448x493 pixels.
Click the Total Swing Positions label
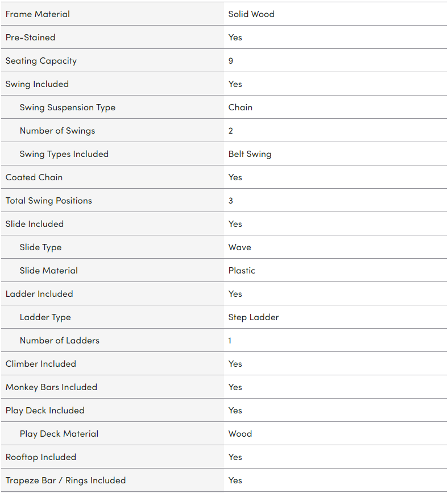click(x=49, y=201)
